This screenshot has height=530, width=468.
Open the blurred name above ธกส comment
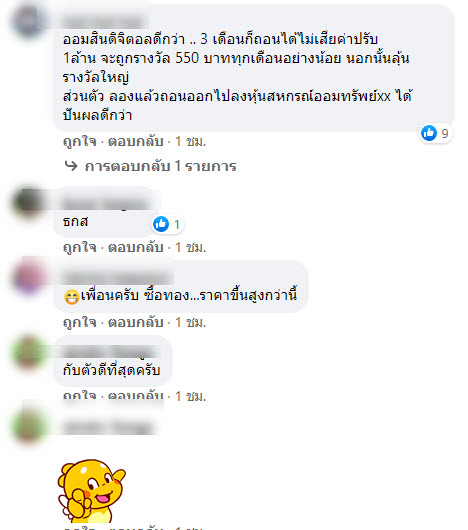point(106,204)
